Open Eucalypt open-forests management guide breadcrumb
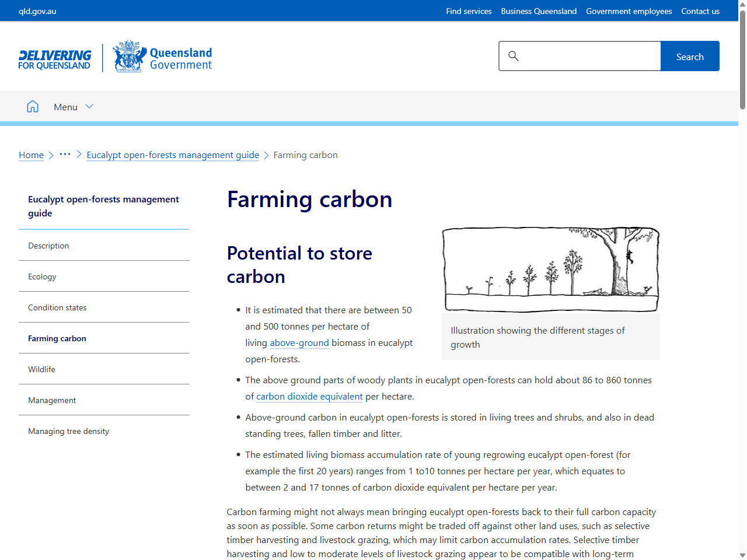The image size is (747, 560). pyautogui.click(x=173, y=155)
